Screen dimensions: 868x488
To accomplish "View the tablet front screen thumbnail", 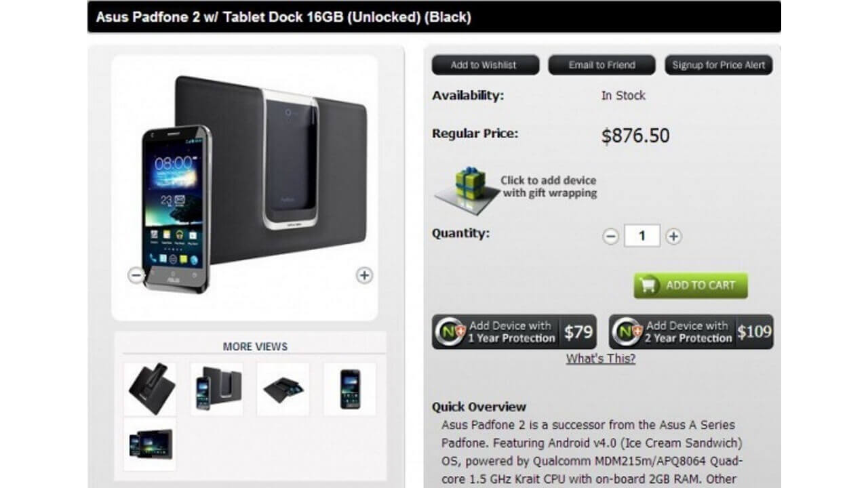I will [150, 444].
